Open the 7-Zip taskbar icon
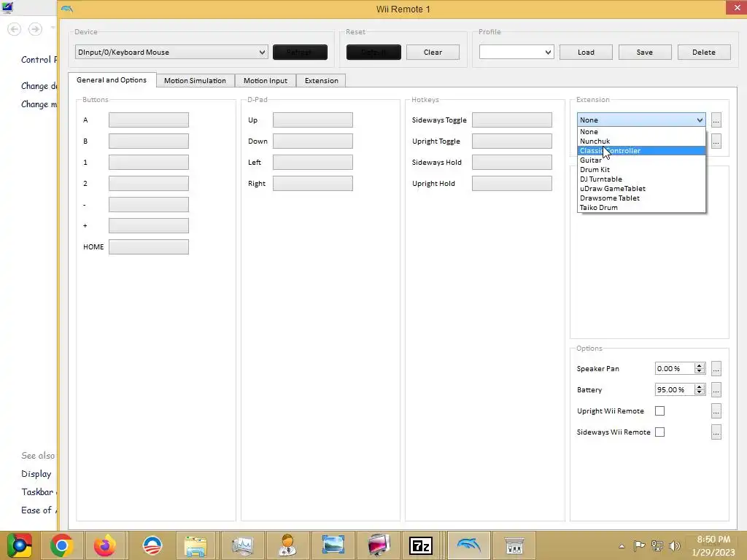This screenshot has height=560, width=747. 421,545
